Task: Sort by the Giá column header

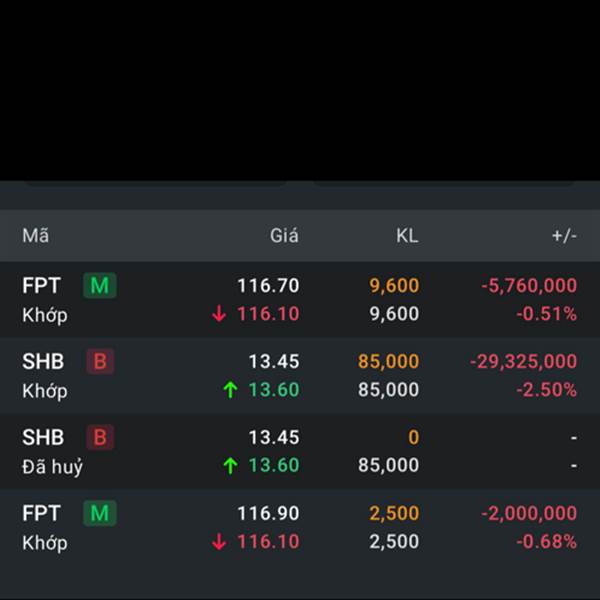Action: (x=284, y=235)
